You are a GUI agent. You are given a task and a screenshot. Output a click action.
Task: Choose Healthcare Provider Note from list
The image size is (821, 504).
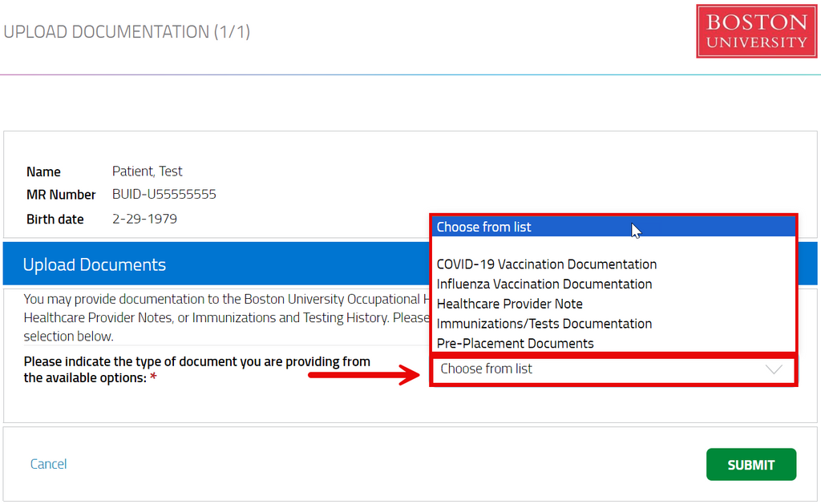(x=613, y=304)
